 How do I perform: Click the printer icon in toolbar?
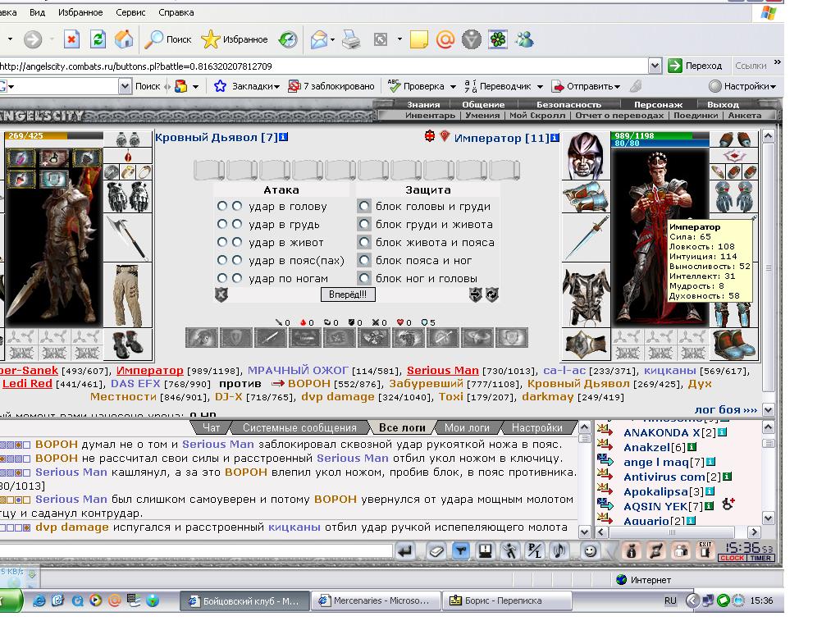click(351, 39)
